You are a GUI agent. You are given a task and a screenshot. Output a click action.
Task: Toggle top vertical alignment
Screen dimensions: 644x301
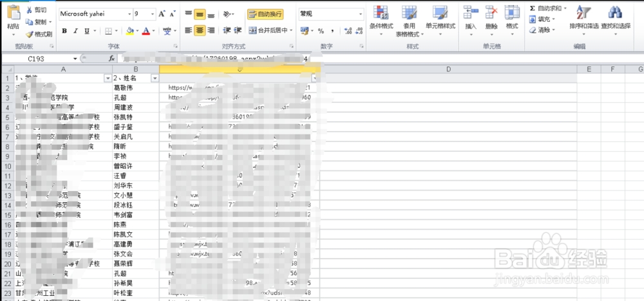(x=188, y=14)
